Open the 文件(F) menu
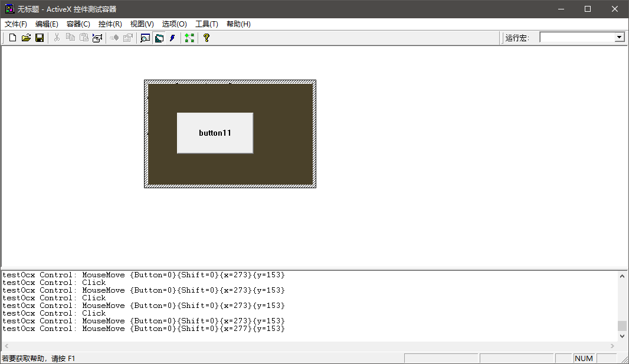The width and height of the screenshot is (629, 364). (16, 24)
